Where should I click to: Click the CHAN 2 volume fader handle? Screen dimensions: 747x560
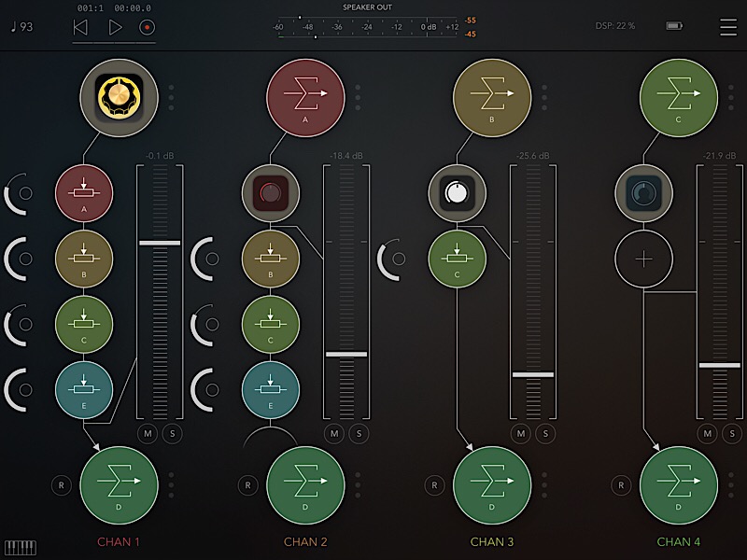[x=345, y=354]
